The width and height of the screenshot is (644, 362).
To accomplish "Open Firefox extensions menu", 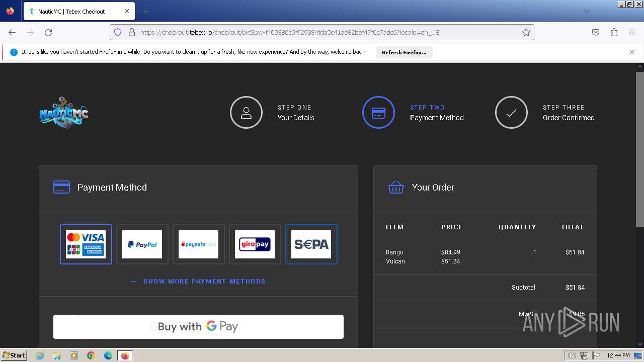I will (x=614, y=32).
